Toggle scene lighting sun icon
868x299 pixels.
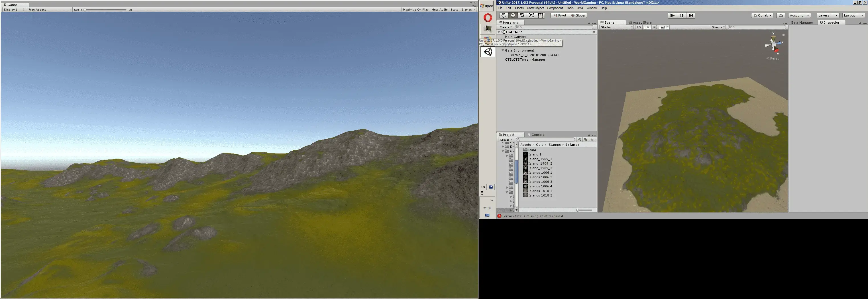pyautogui.click(x=648, y=27)
